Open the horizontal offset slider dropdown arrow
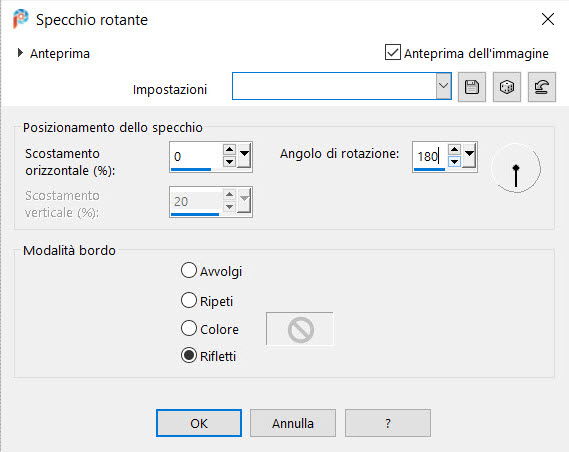The width and height of the screenshot is (569, 452). pos(244,156)
